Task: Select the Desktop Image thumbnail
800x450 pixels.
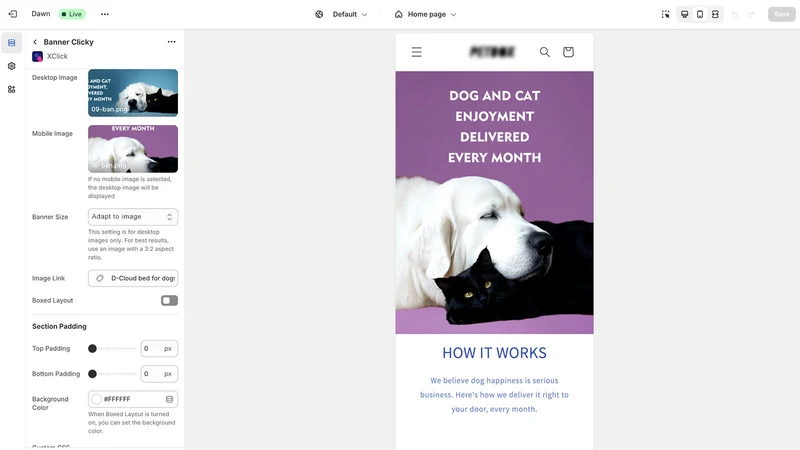Action: (x=133, y=93)
